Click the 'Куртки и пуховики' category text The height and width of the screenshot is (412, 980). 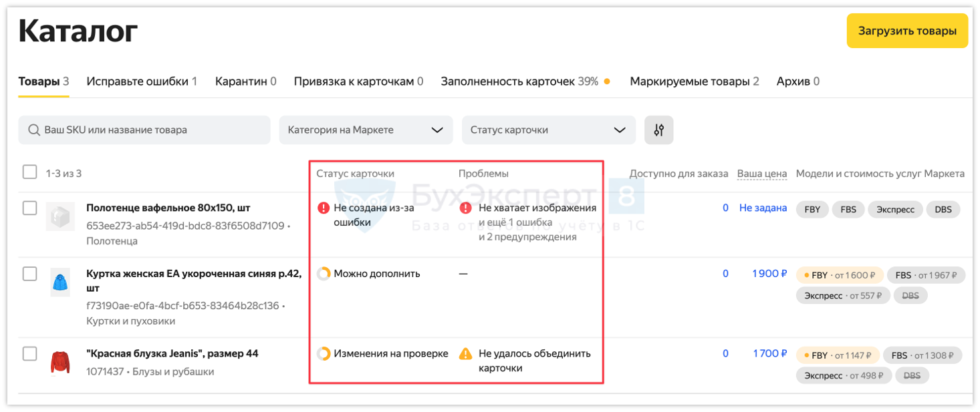pos(131,321)
